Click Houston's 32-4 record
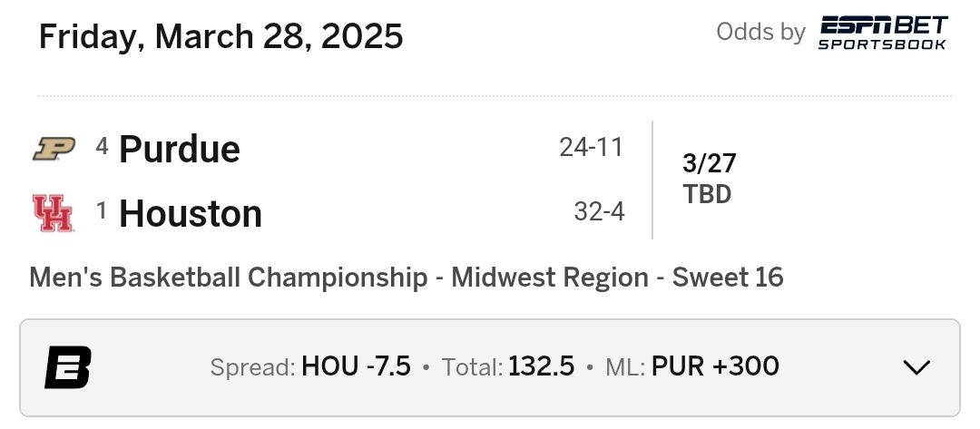Image resolution: width=980 pixels, height=429 pixels. pos(599,212)
